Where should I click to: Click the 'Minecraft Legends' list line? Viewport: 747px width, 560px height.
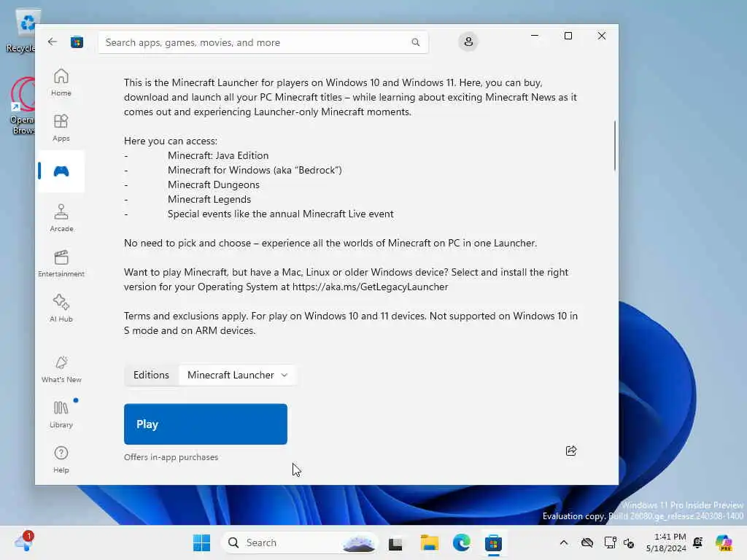click(x=209, y=199)
